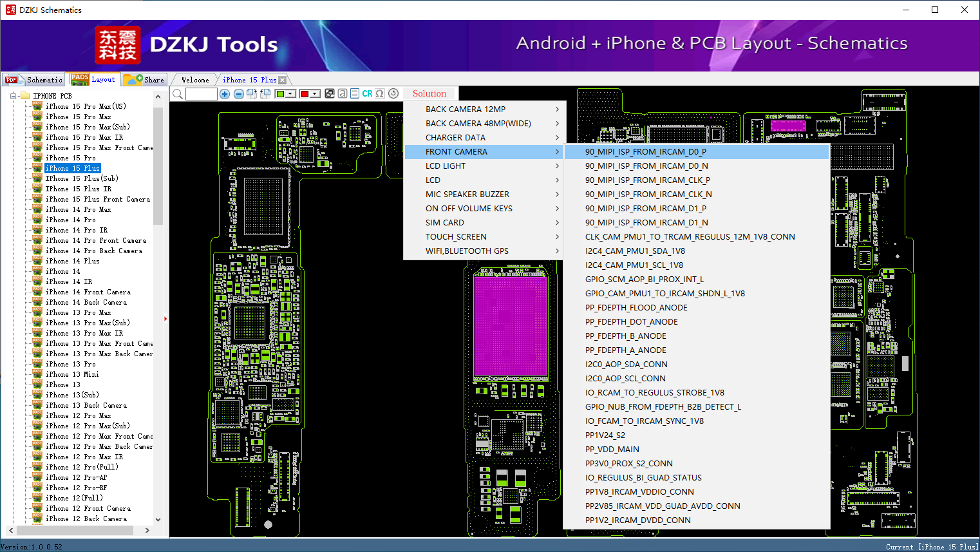Choose 90_MIPI_ISP_FROM_IRCAM_D0_P signal
The image size is (980, 552).
697,152
